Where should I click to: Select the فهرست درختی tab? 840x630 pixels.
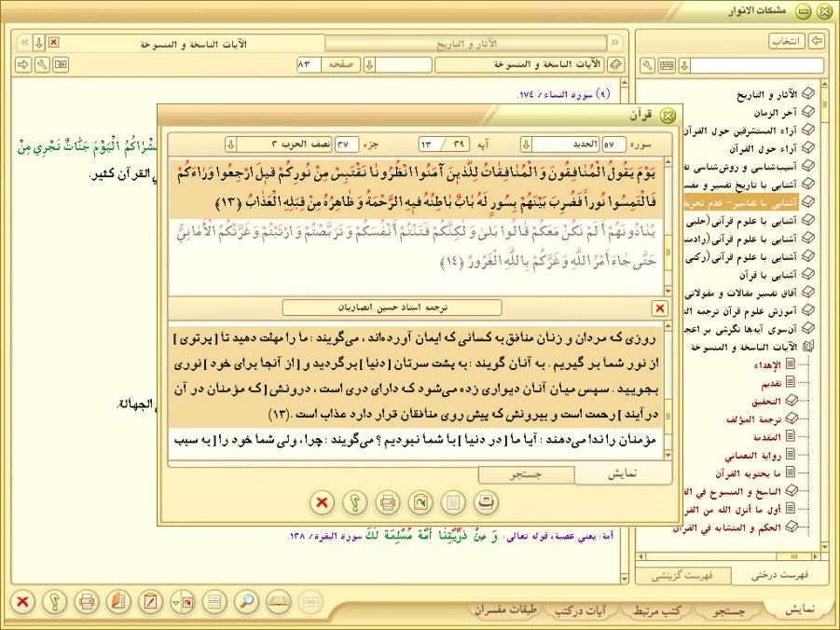click(x=780, y=575)
